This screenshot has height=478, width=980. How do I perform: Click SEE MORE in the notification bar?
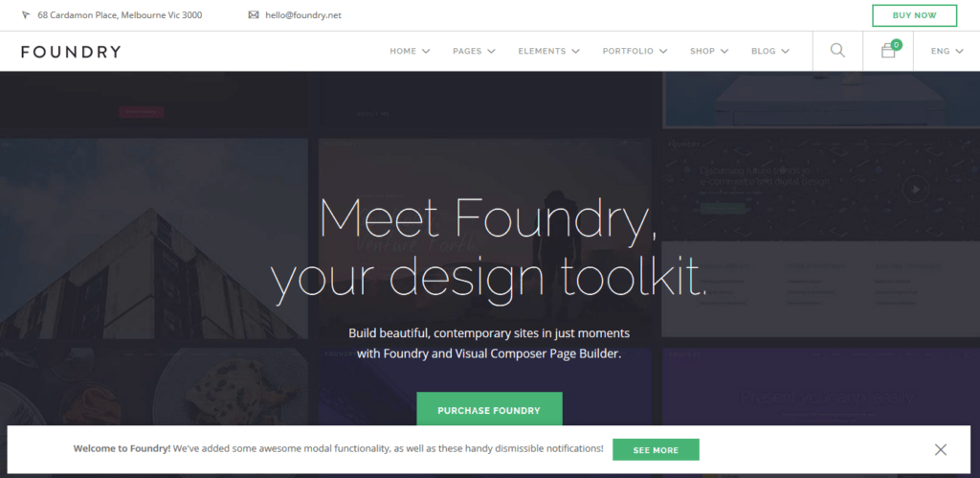click(x=656, y=450)
